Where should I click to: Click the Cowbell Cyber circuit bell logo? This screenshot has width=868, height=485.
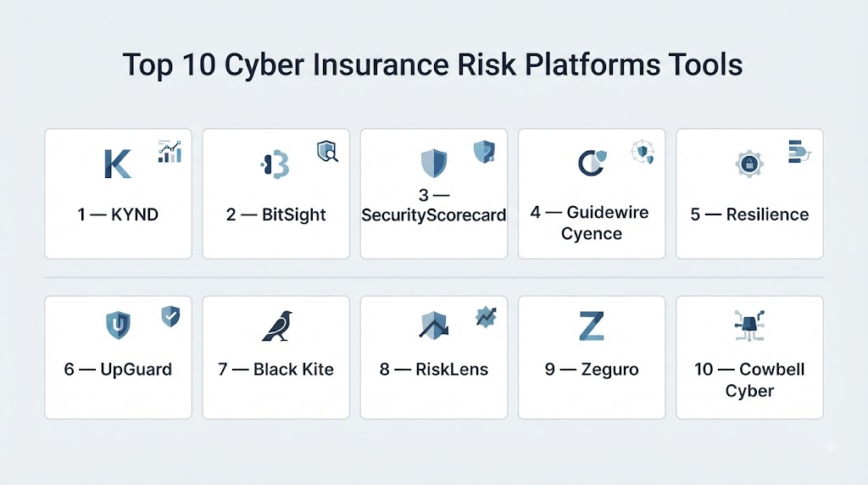pyautogui.click(x=749, y=325)
